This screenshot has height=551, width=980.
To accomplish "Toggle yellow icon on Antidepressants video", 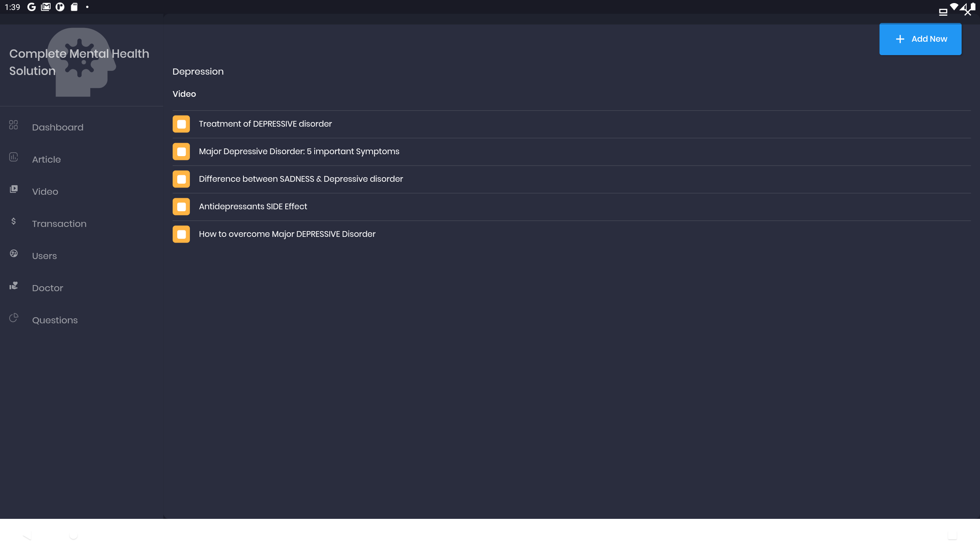I will (x=181, y=207).
